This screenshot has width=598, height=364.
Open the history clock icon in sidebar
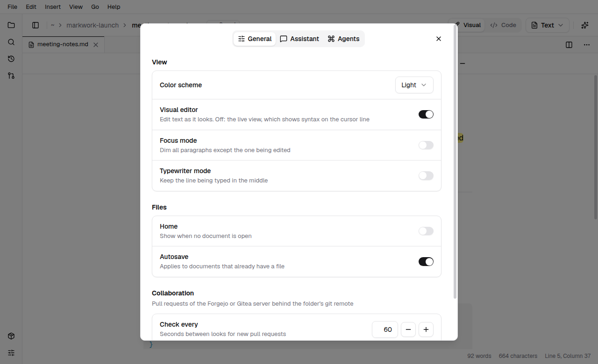point(11,59)
